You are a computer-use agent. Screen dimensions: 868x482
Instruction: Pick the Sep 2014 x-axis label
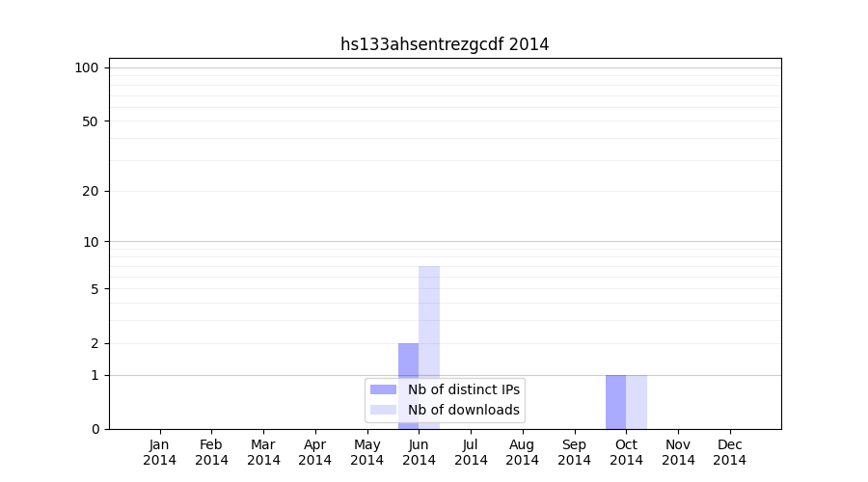pyautogui.click(x=574, y=452)
